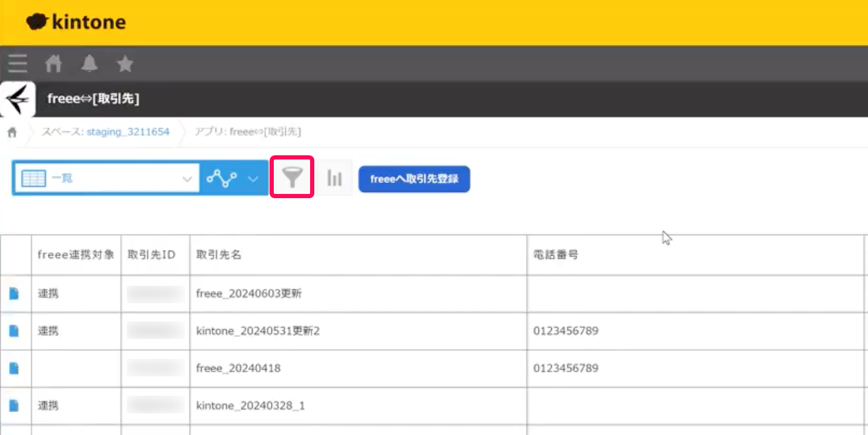Image resolution: width=868 pixels, height=435 pixels.
Task: Click the app title freee⇔[取引先]
Action: click(x=93, y=98)
